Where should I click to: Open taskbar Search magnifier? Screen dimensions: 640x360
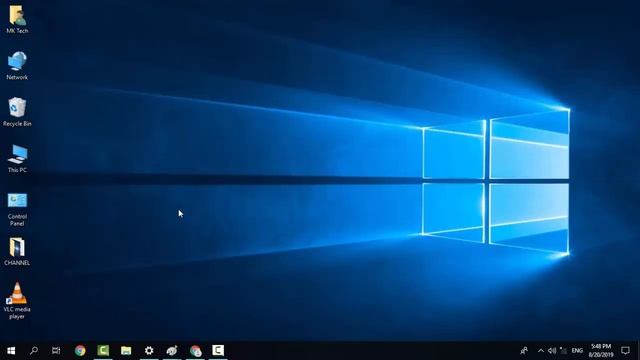pos(34,351)
